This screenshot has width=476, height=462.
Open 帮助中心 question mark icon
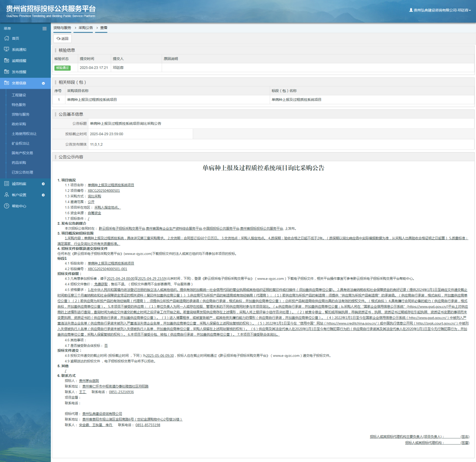point(6,206)
